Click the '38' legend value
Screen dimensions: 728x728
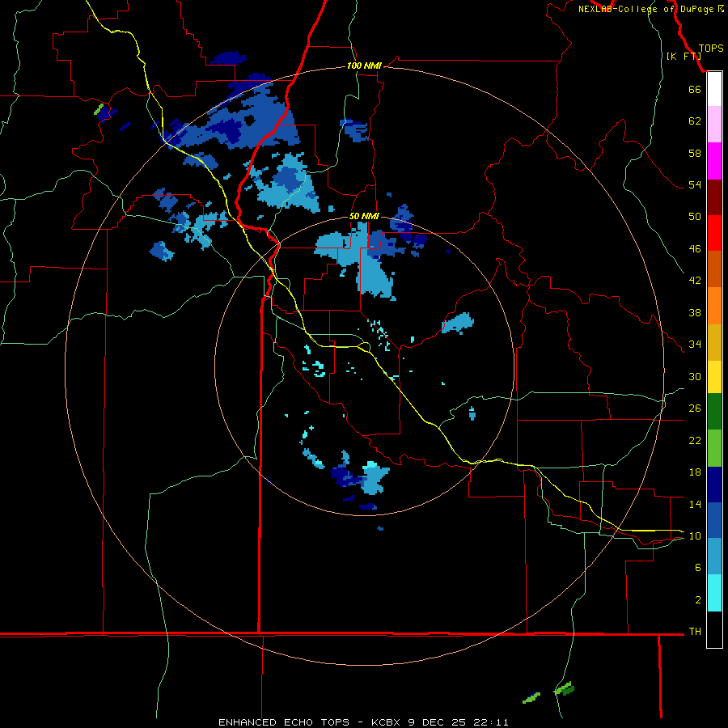(695, 312)
